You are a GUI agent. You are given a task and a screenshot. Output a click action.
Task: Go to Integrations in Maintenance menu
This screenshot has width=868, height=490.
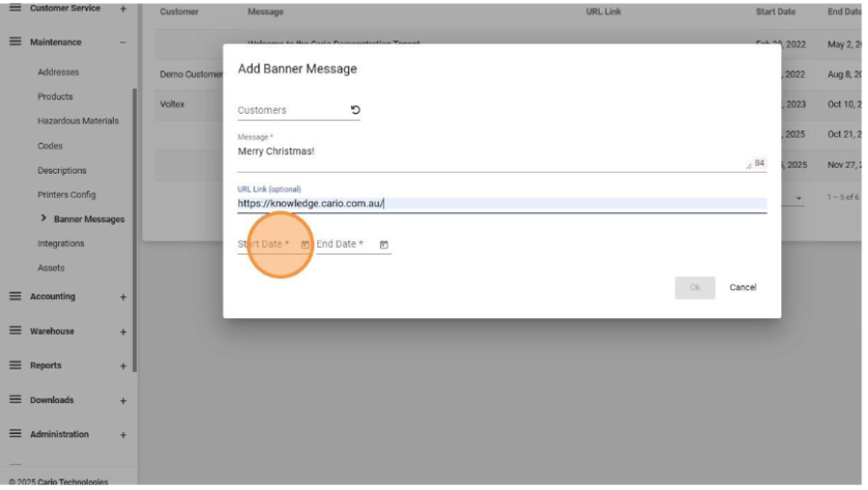(x=61, y=244)
